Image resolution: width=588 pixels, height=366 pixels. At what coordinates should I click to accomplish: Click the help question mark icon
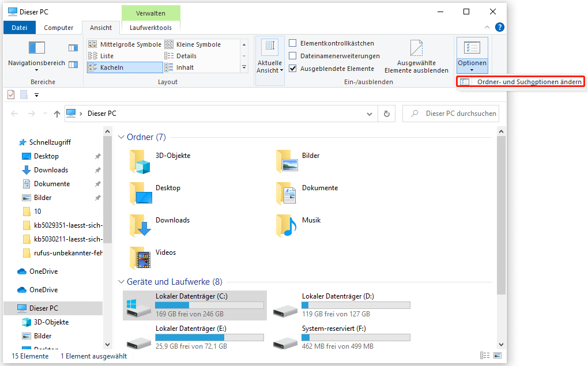click(x=499, y=27)
